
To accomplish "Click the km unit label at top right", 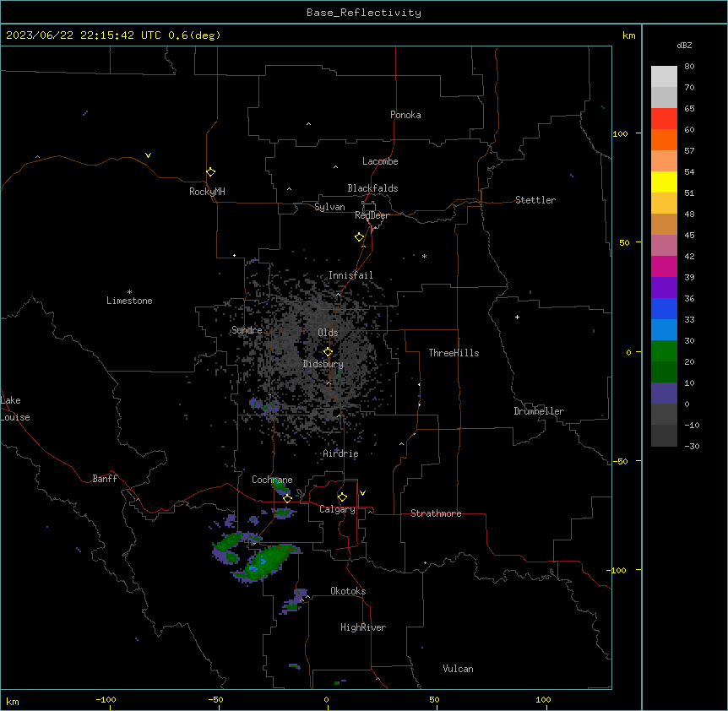I will click(628, 35).
